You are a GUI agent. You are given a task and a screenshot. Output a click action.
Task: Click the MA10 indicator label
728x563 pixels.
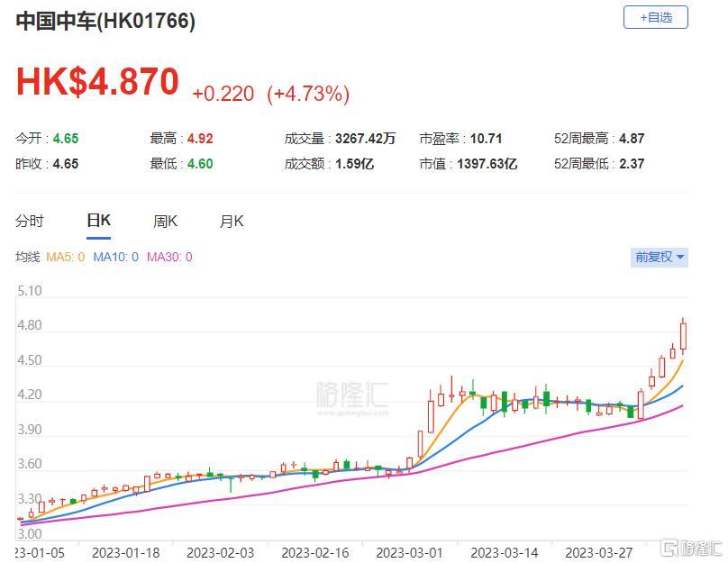click(x=115, y=257)
